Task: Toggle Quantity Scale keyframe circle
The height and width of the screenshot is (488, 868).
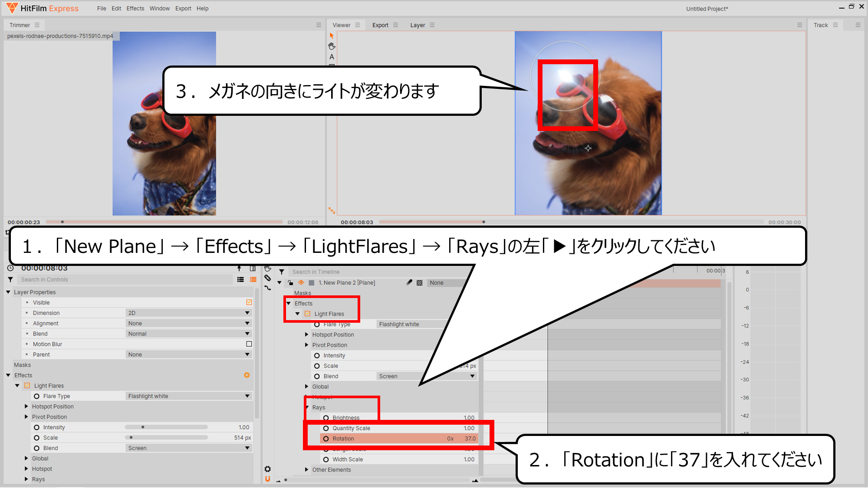Action: pos(326,428)
